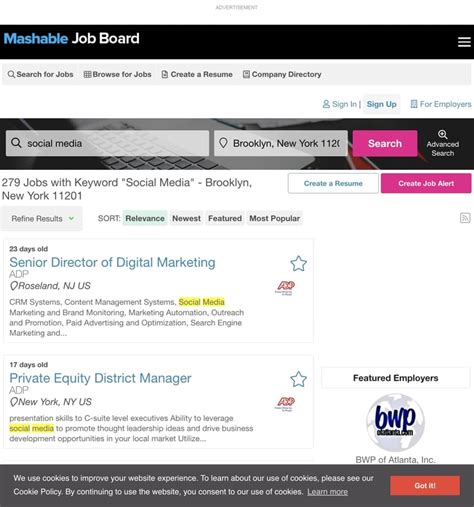Click ADP logo in Private Equity listing
474x507 pixels.
[285, 404]
